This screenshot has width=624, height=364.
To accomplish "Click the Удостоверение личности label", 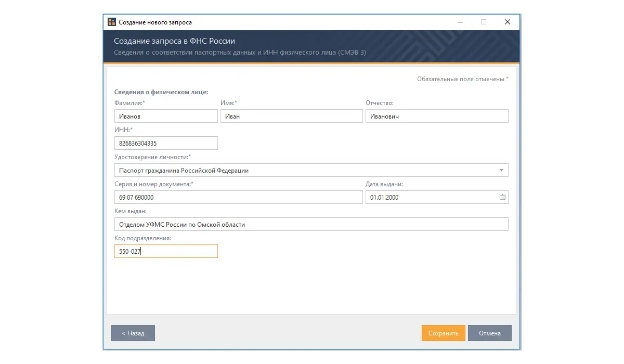I will [x=153, y=157].
